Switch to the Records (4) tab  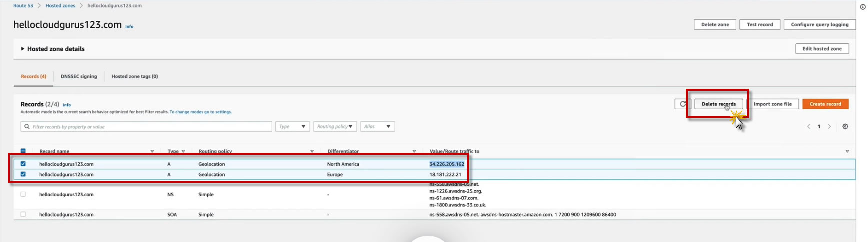click(x=33, y=76)
